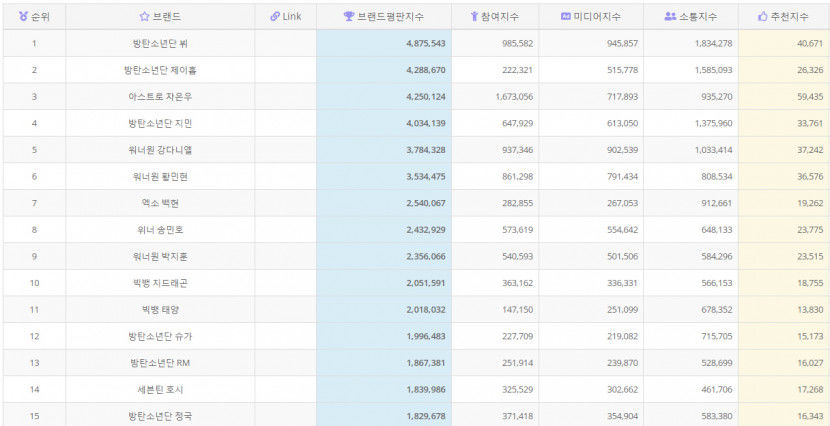Click the people icon beside 소통지수
This screenshot has width=830, height=426.
[670, 17]
